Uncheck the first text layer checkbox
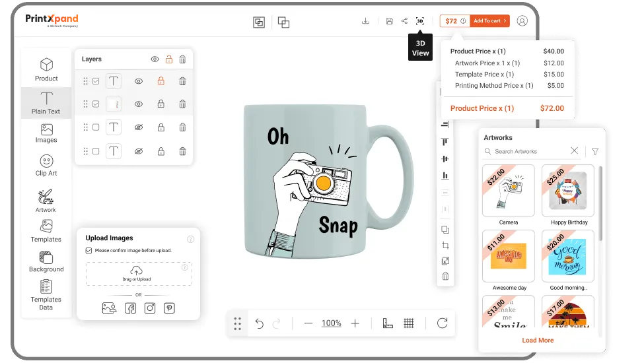Image resolution: width=644 pixels, height=363 pixels. pyautogui.click(x=96, y=81)
